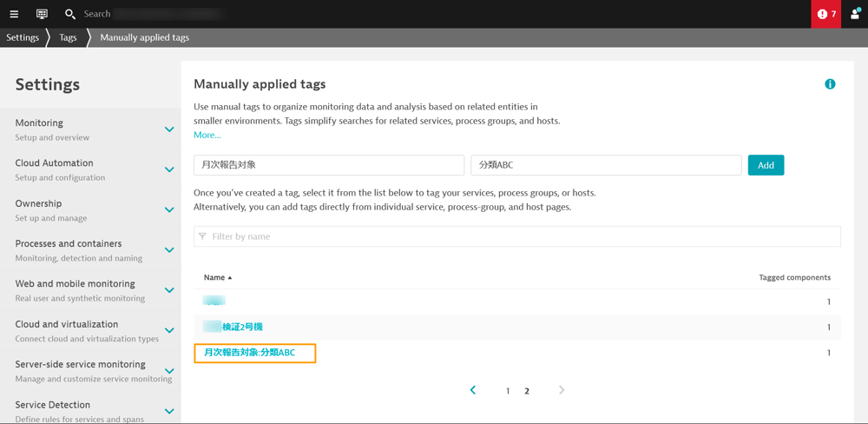Expand the Monitoring section chevron
Image resolution: width=868 pixels, height=424 pixels.
tap(169, 129)
